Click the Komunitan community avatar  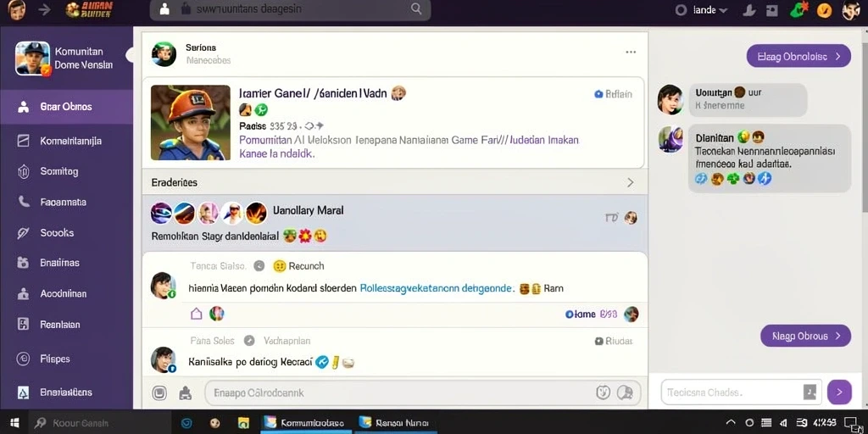tap(33, 58)
